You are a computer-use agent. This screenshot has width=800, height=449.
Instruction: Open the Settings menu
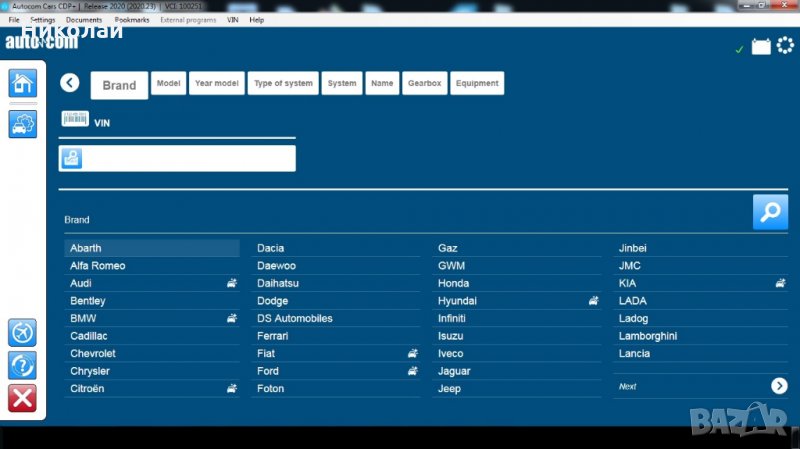[x=43, y=20]
